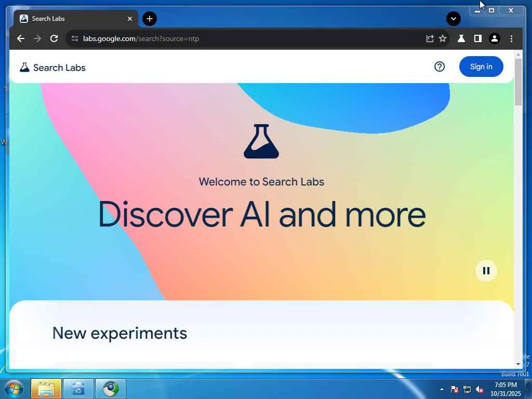Click the Chrome taskbar icon
This screenshot has height=399, width=532.
coord(111,389)
